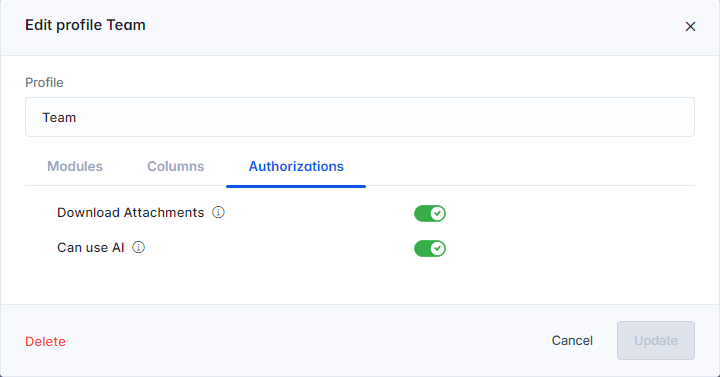
Task: Click the Update button
Action: (656, 340)
